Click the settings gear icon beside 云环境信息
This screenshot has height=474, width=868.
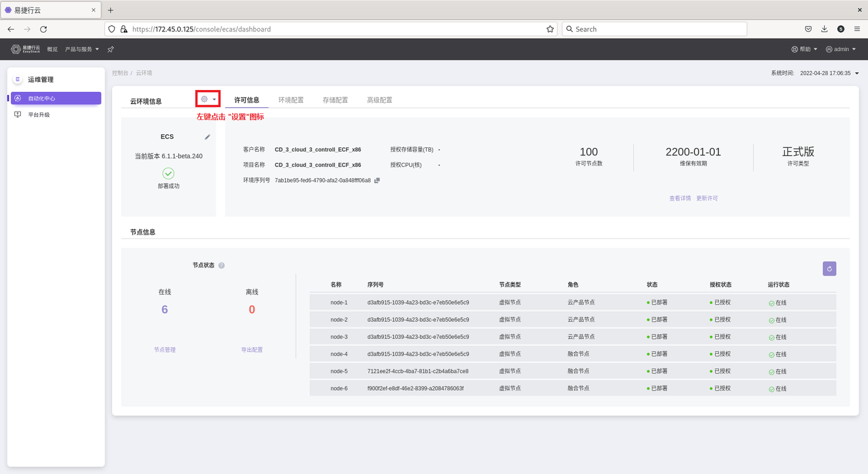click(205, 99)
